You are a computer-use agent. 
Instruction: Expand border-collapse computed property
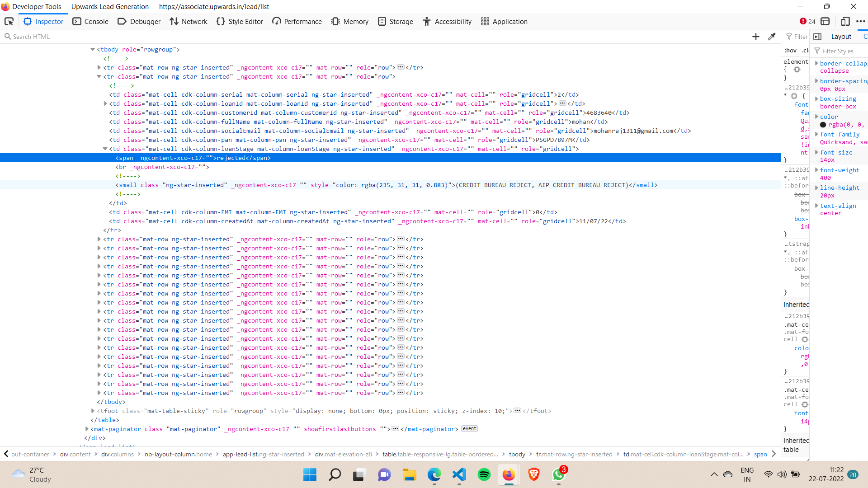pyautogui.click(x=816, y=63)
